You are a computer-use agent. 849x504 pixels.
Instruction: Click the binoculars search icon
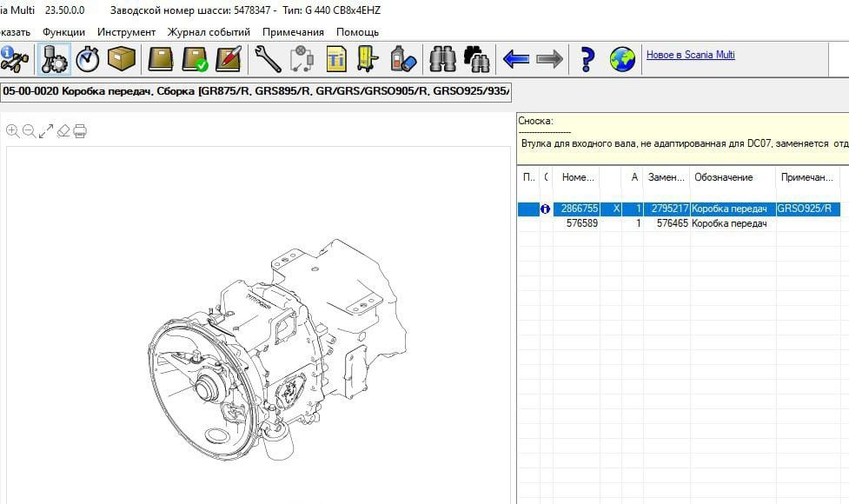point(443,59)
